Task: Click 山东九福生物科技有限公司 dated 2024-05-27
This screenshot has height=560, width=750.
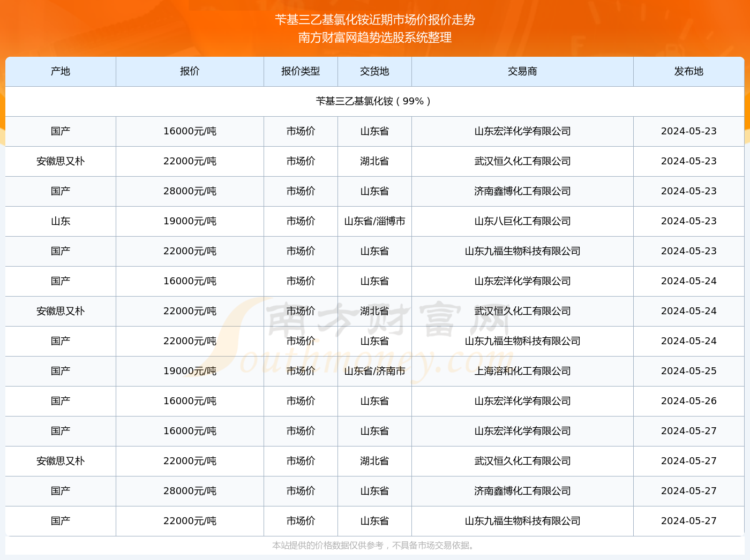Action: click(522, 521)
